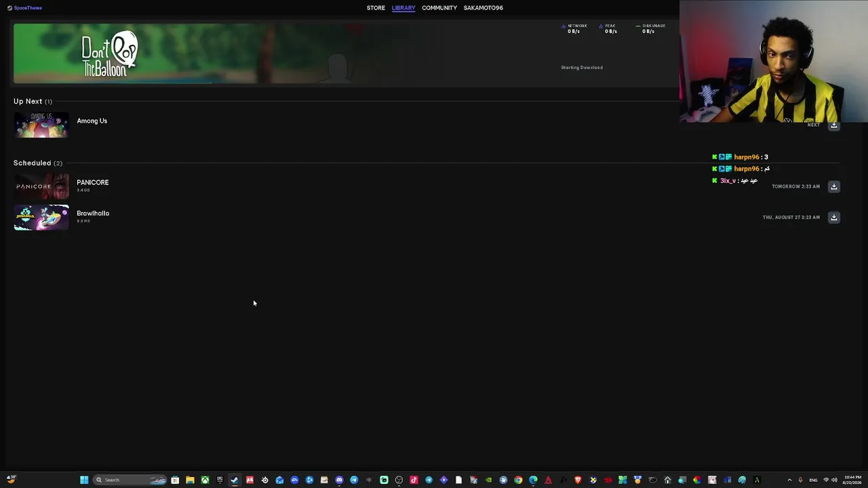Click the SpaceTheme logo icon
The height and width of the screenshot is (488, 868).
coord(9,8)
